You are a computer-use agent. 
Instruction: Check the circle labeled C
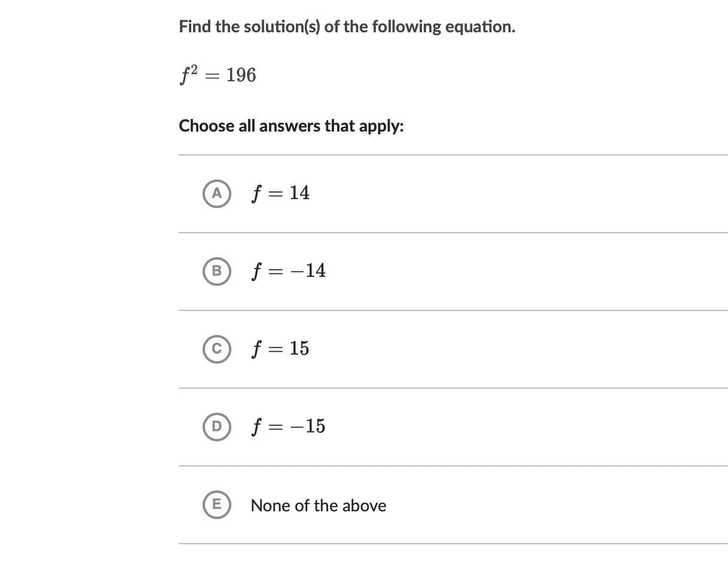click(216, 349)
